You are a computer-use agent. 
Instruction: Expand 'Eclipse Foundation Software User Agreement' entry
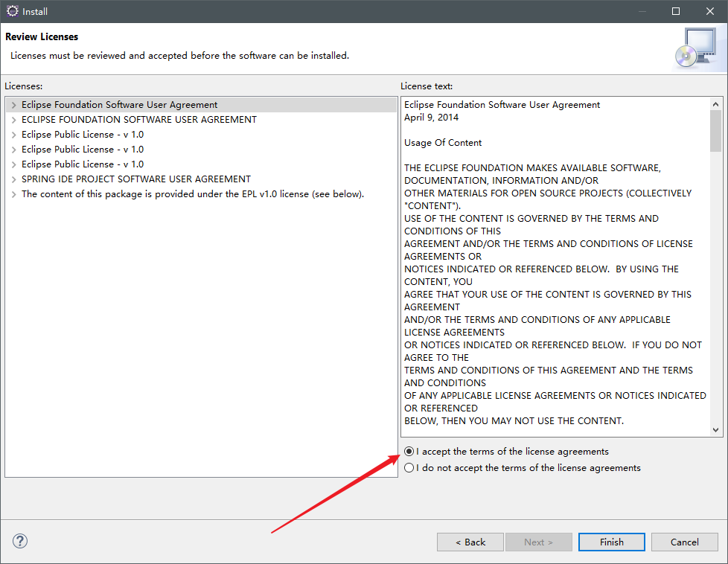point(13,105)
